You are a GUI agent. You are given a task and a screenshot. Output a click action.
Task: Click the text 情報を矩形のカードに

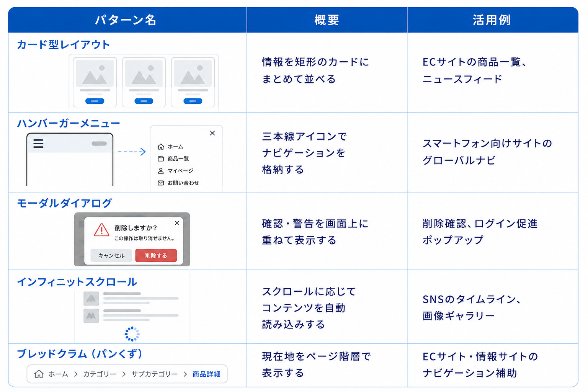click(316, 62)
